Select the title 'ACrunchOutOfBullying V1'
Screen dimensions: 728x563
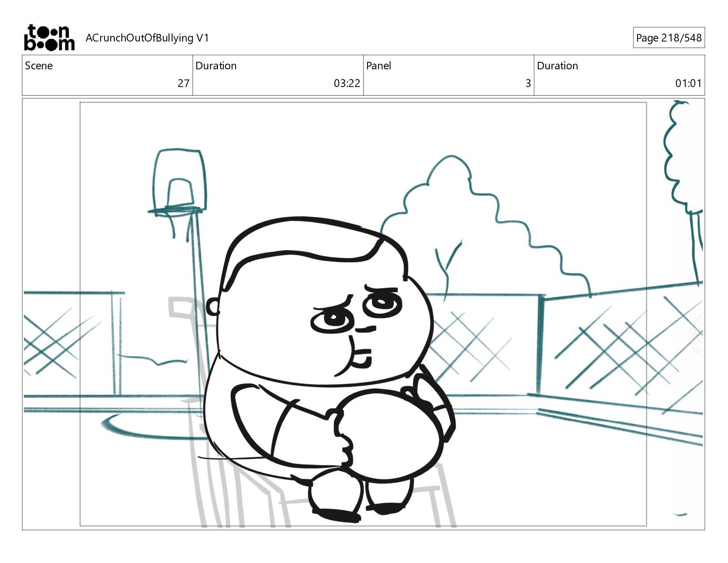[x=147, y=38]
